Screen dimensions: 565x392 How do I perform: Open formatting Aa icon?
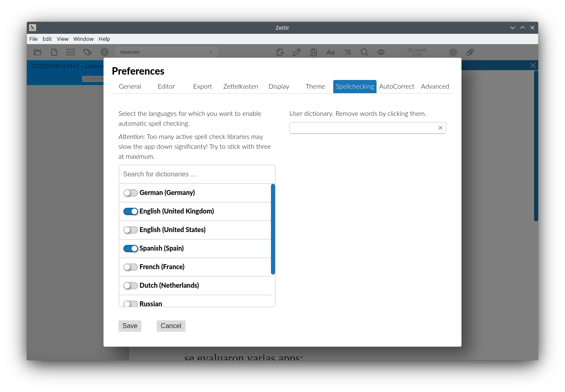tap(330, 52)
